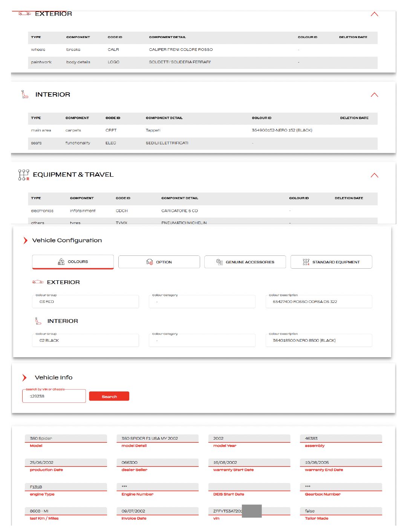407x532 pixels.
Task: Click the car-gear icon on Option tab
Action: click(x=150, y=262)
